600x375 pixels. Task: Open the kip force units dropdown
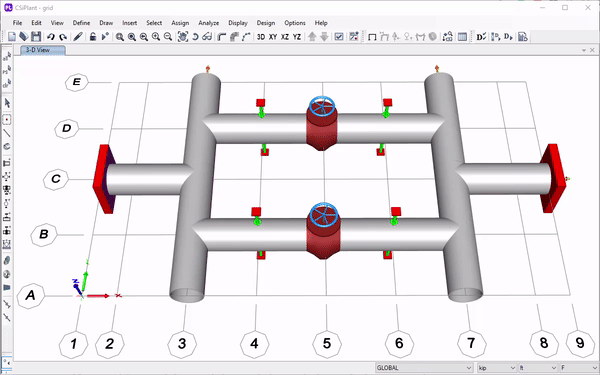click(497, 368)
